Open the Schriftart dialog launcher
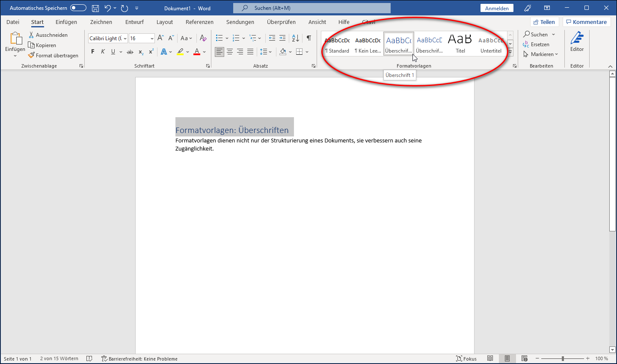This screenshot has height=364, width=617. (208, 66)
